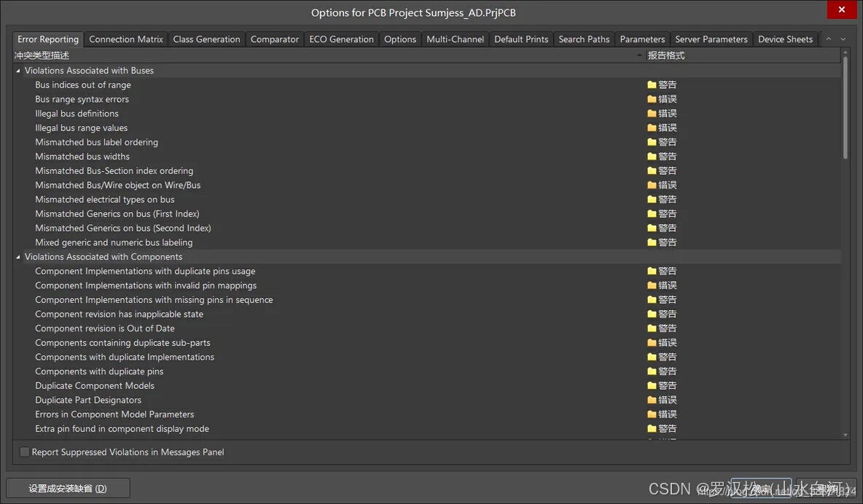863x504 pixels.
Task: Click the 设置成安装缺省 (D) button
Action: (69, 488)
